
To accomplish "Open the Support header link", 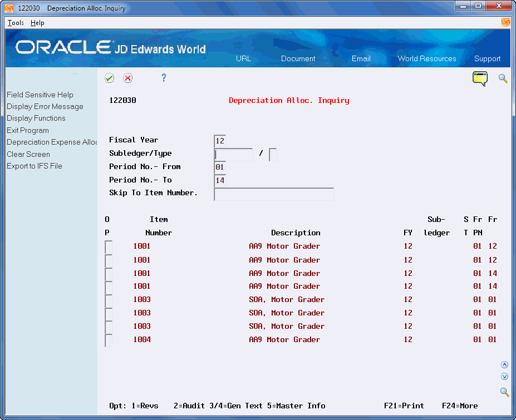I will (487, 58).
